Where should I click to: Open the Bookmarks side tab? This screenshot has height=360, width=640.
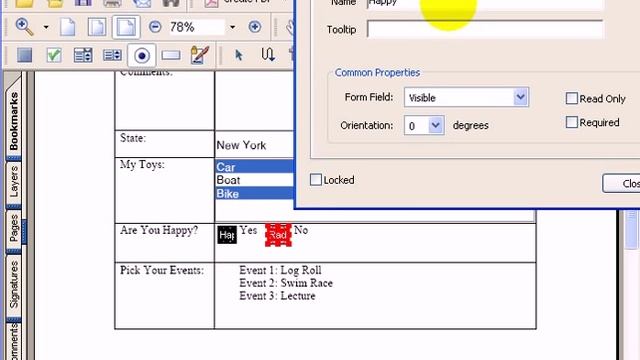(x=14, y=121)
